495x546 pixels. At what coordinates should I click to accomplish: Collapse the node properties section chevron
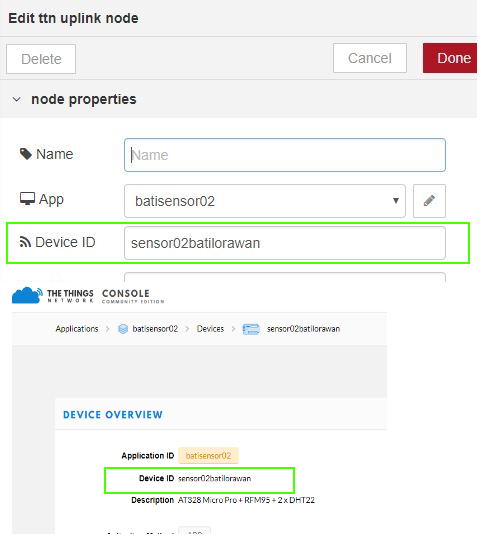16,100
